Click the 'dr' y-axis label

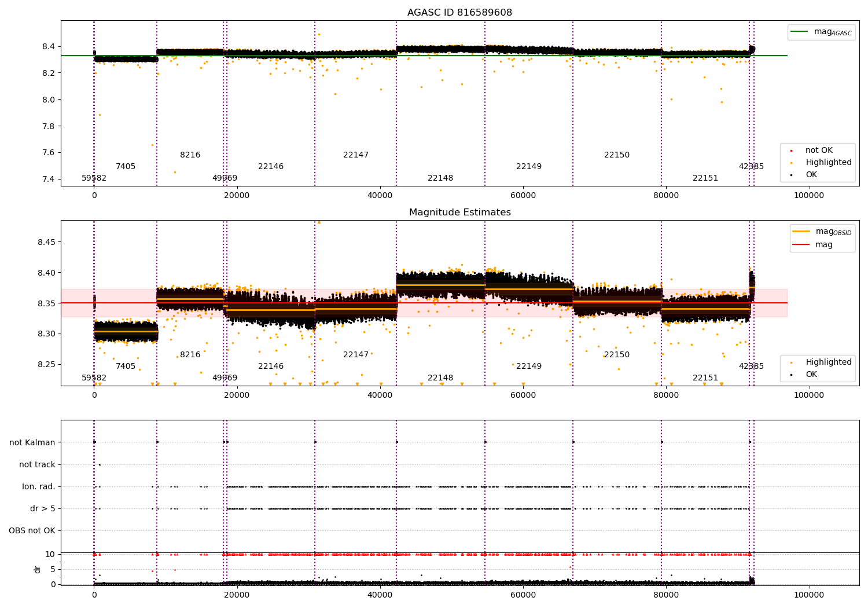click(38, 569)
